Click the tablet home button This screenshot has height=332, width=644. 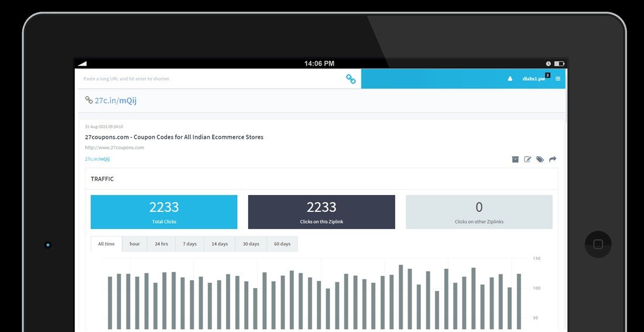pos(598,245)
